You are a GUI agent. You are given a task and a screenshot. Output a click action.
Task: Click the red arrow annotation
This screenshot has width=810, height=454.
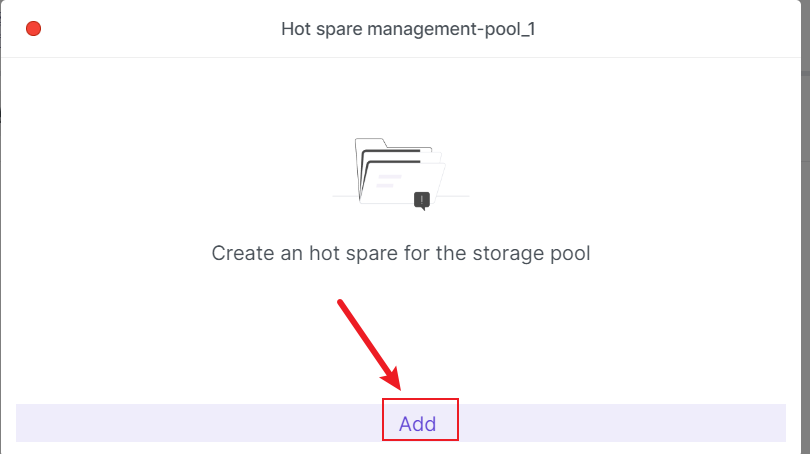pyautogui.click(x=370, y=343)
